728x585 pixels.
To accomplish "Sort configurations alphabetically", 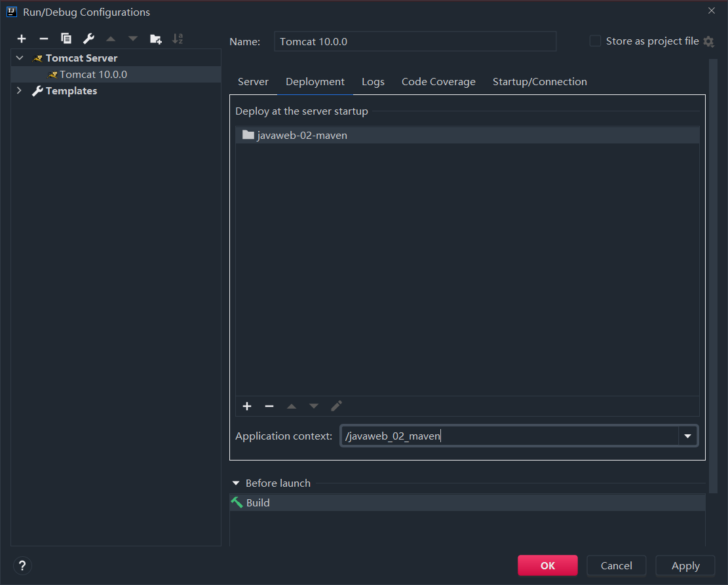I will tap(178, 39).
